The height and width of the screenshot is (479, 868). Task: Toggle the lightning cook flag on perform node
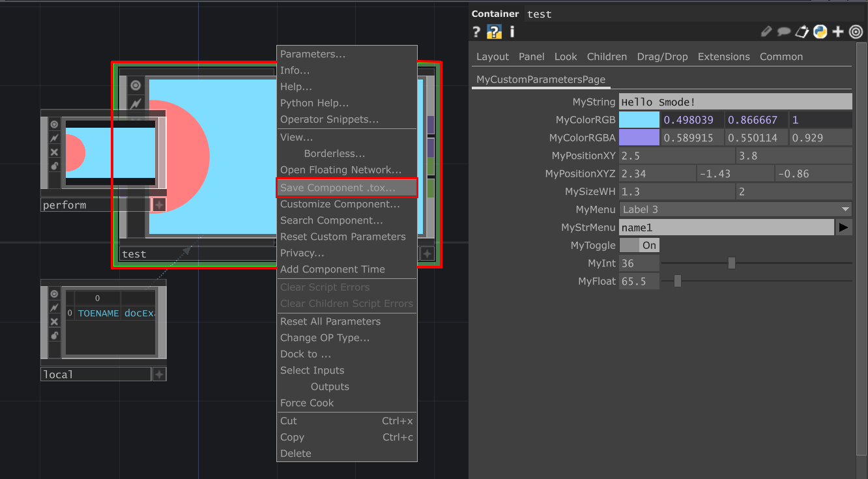(x=54, y=138)
